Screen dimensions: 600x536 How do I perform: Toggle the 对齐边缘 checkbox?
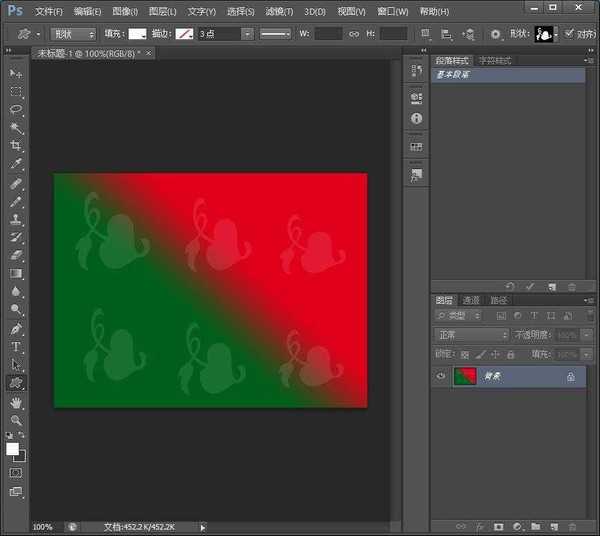click(x=570, y=33)
